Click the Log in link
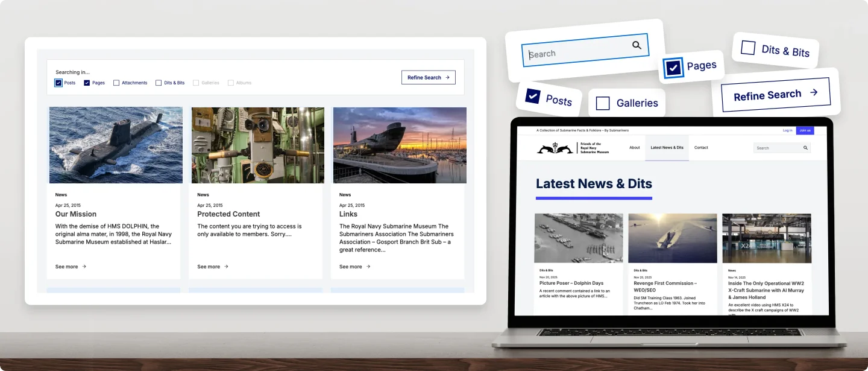Screen dimensions: 868x371 point(787,130)
